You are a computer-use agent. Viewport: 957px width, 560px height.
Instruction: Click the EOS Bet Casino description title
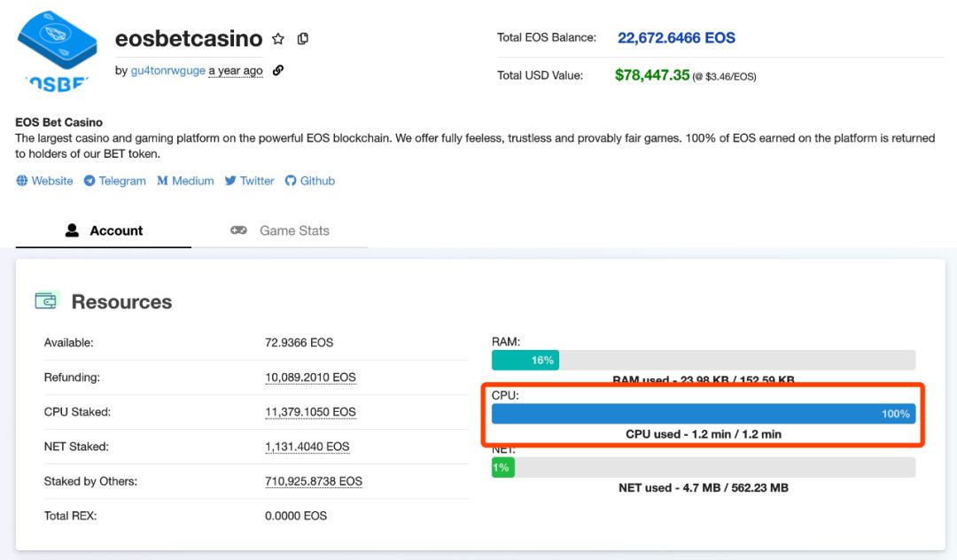coord(58,122)
